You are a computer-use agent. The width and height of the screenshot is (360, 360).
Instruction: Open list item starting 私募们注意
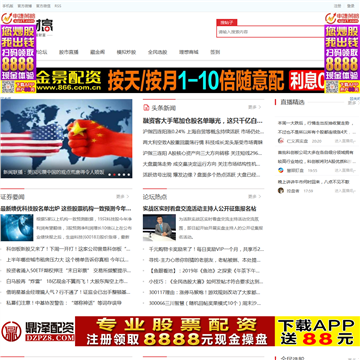(x=64, y=303)
